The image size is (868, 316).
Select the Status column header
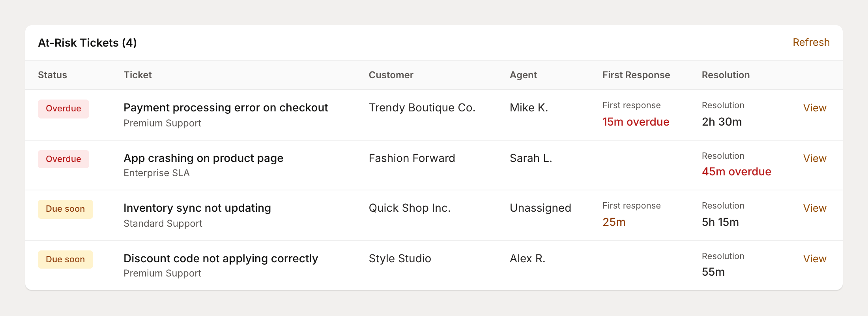click(x=52, y=75)
